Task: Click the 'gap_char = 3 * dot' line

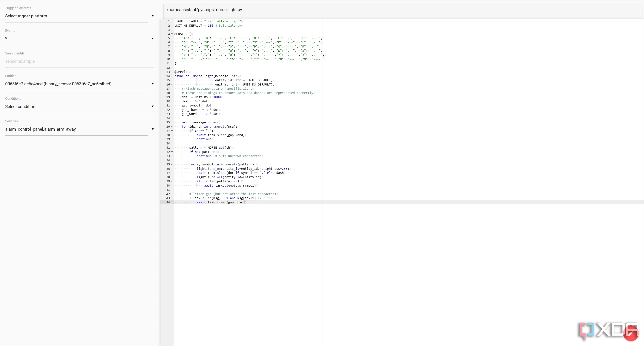Action: tap(200, 110)
